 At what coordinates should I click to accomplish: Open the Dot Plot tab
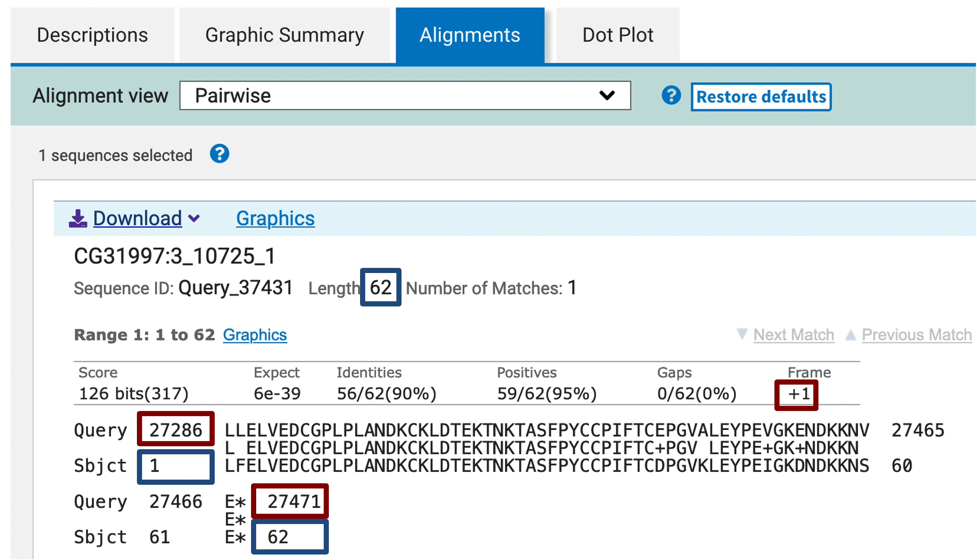coord(618,35)
